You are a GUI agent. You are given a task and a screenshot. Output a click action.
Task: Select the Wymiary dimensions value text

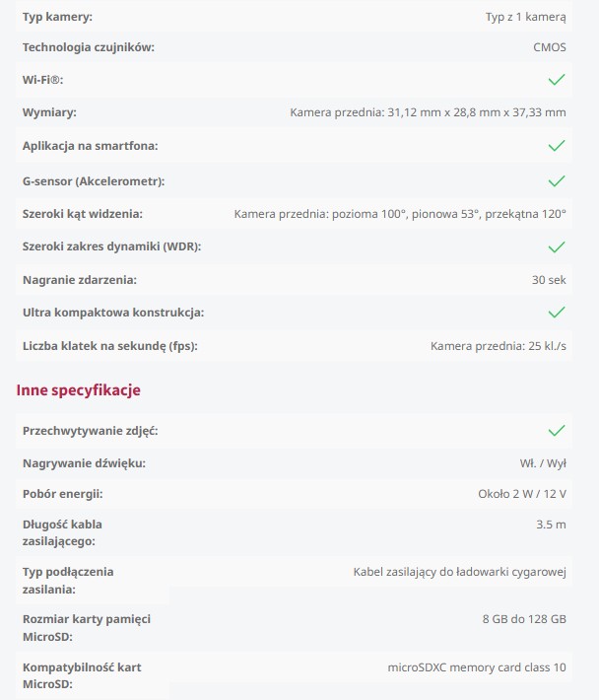point(428,112)
